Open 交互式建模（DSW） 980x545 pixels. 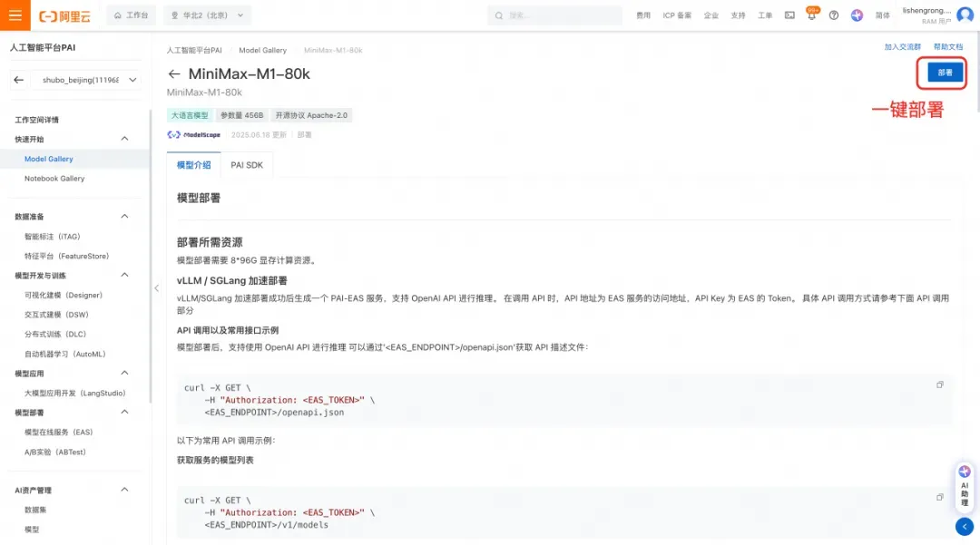[56, 315]
